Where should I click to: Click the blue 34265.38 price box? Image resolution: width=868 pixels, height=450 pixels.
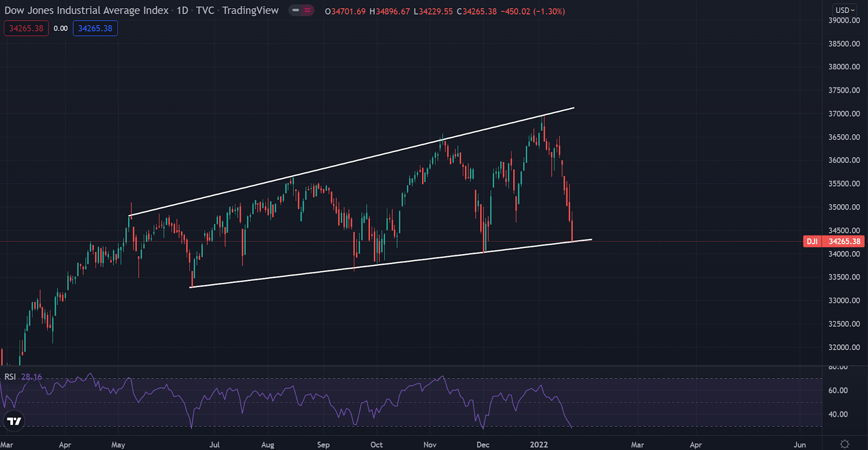(95, 28)
